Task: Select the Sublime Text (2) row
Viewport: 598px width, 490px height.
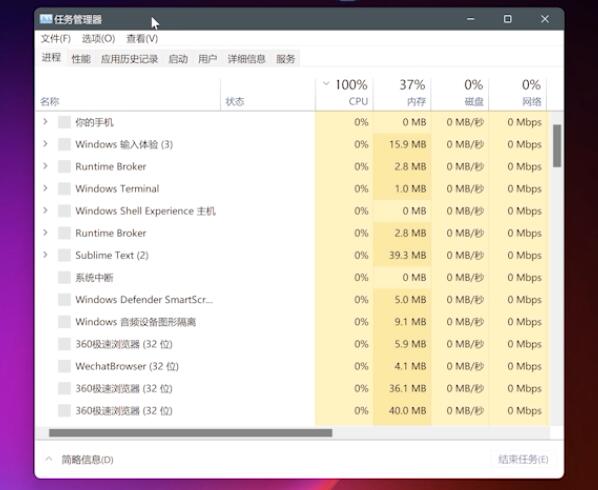Action: (x=292, y=255)
